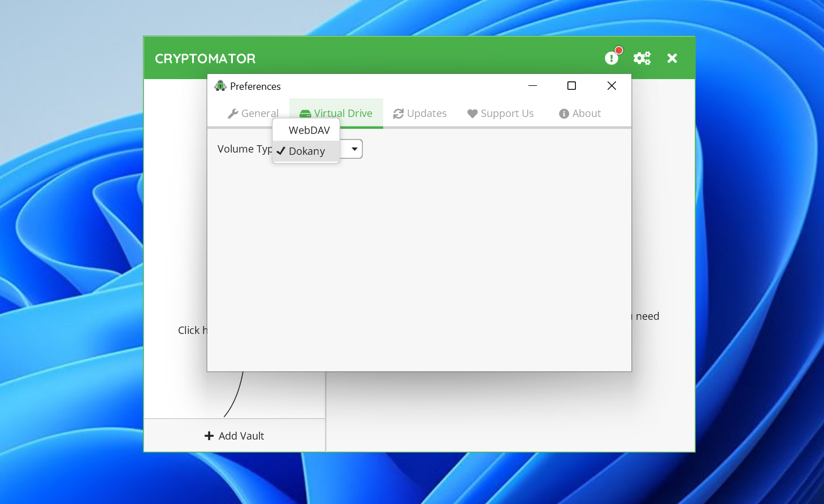Collapse the open WebDAV/Dokany dropdown list
Viewport: 824px width, 504px height.
(x=354, y=149)
